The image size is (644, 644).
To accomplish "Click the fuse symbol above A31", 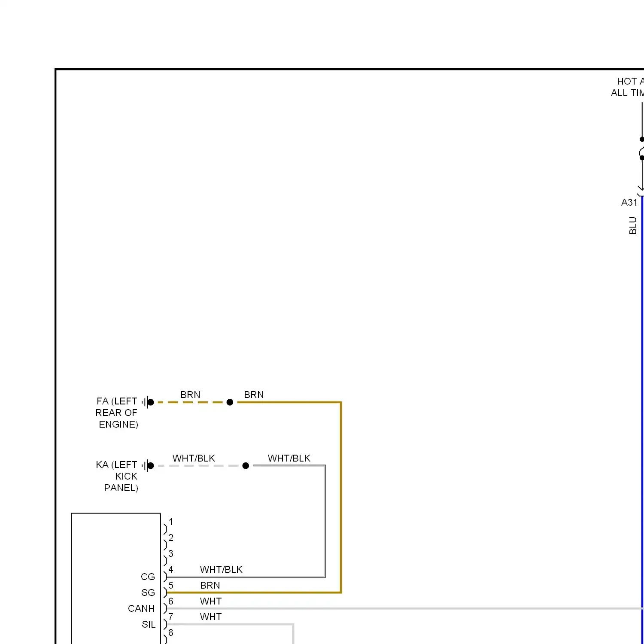I will pos(641,149).
